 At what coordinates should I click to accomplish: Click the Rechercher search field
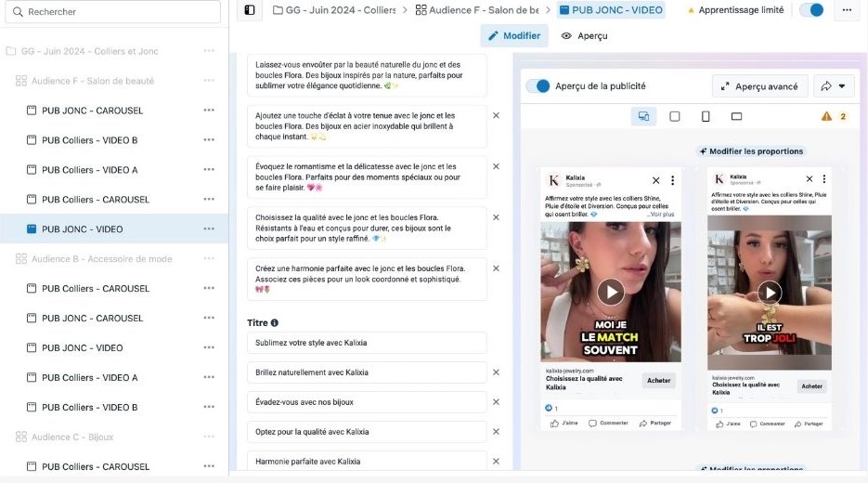(113, 12)
